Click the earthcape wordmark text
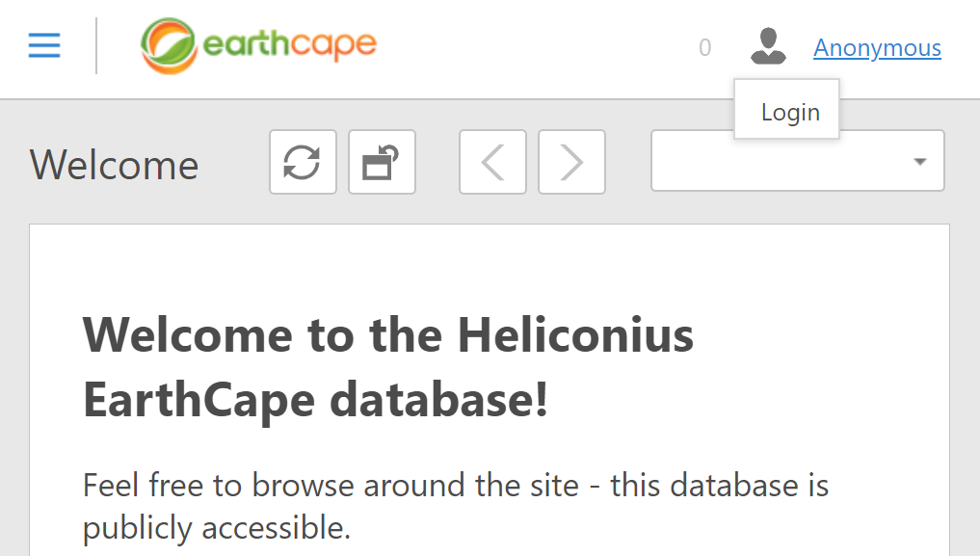The image size is (980, 556). [x=290, y=43]
